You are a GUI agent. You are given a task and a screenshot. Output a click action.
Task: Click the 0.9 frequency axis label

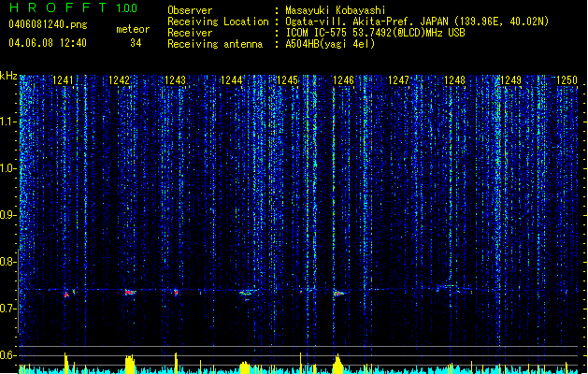coord(8,215)
